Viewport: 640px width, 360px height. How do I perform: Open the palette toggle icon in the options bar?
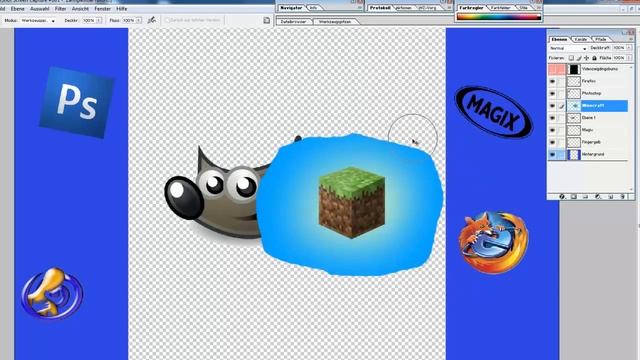coord(267,20)
